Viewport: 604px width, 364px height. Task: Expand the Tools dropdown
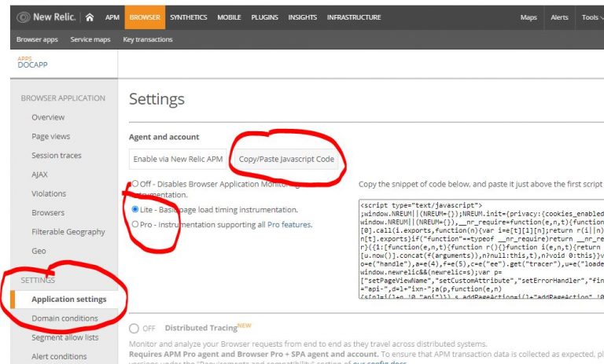(592, 17)
